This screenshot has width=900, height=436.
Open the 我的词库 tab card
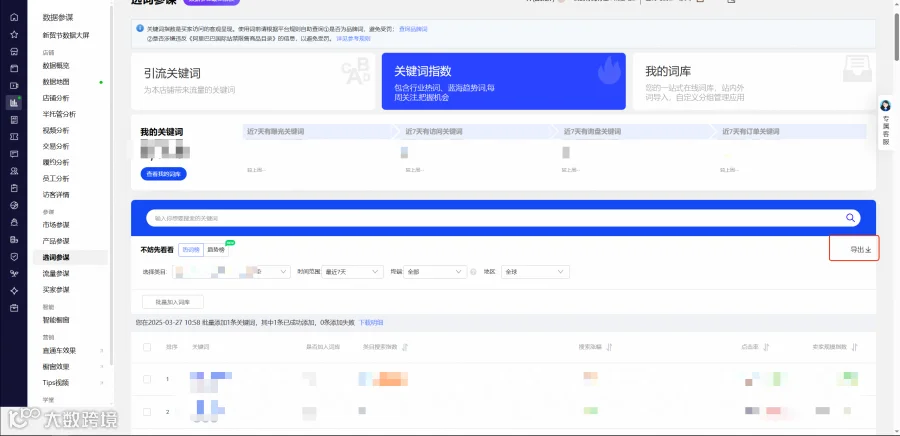tap(754, 81)
